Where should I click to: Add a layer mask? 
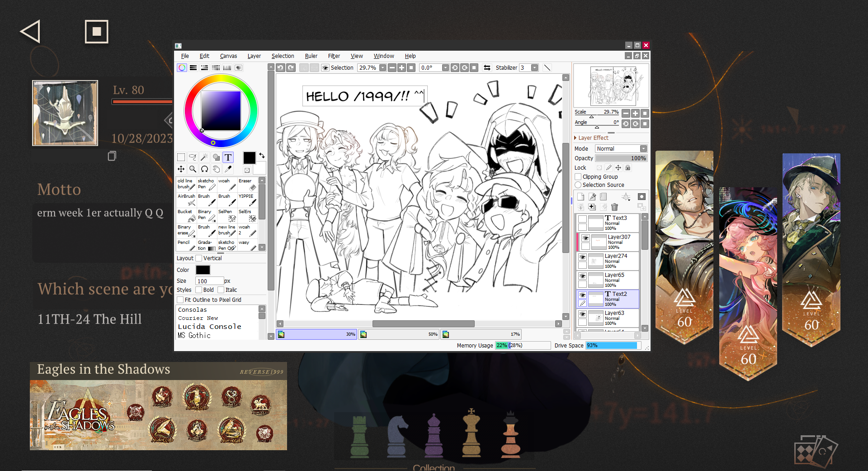click(x=642, y=196)
